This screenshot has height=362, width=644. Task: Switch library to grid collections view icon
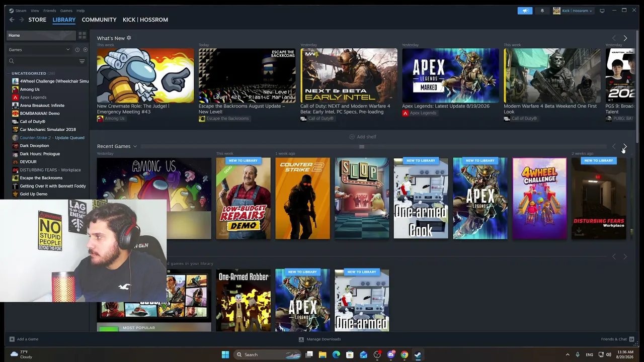[x=82, y=35]
